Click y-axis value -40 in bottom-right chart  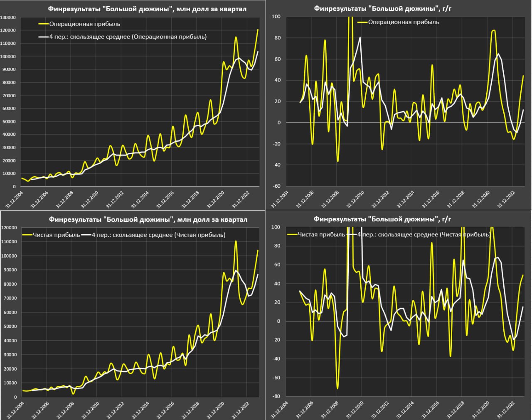[276, 359]
